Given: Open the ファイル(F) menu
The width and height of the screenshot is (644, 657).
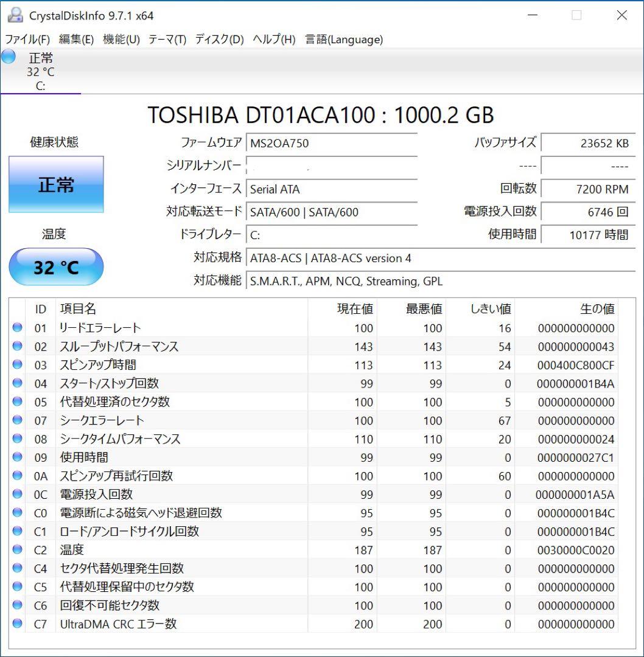Looking at the screenshot, I should 27,40.
